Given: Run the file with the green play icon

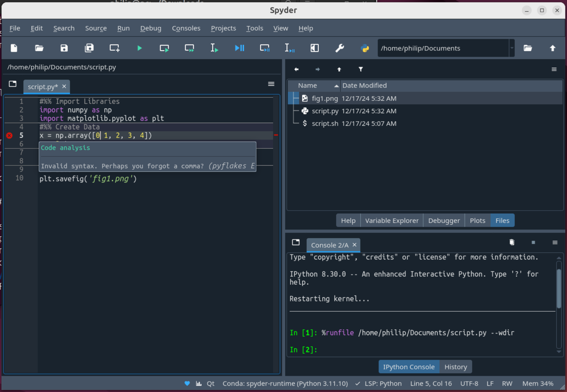Looking at the screenshot, I should pyautogui.click(x=139, y=48).
